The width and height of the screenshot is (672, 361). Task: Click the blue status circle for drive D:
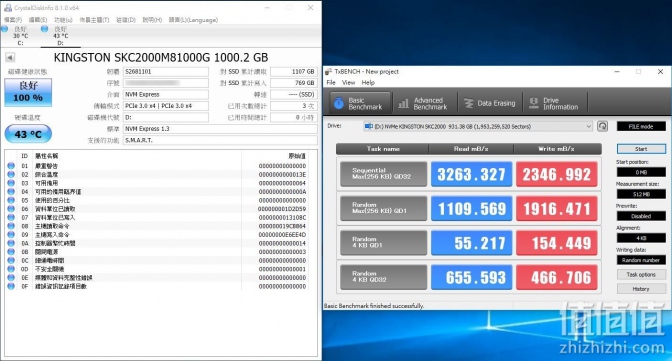[x=44, y=29]
